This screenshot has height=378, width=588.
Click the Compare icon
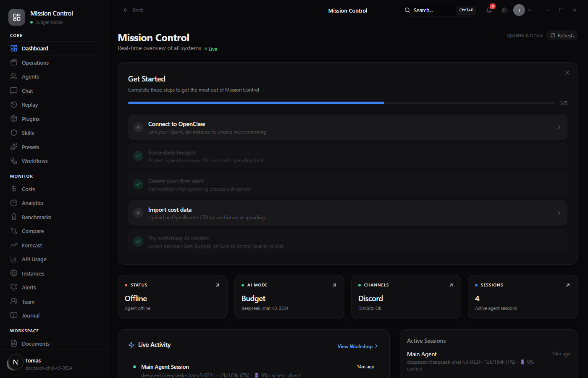coord(14,231)
